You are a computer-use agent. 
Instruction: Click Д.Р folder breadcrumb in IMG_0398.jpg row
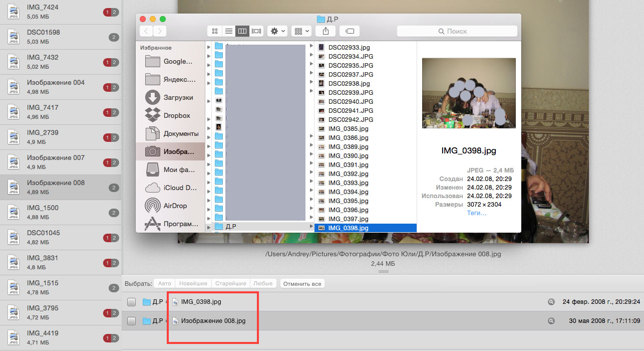153,302
